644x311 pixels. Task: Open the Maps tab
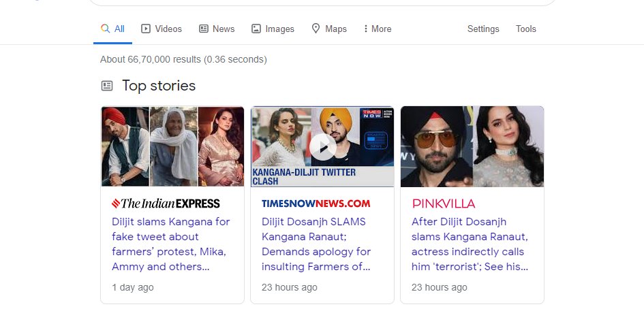click(x=329, y=29)
